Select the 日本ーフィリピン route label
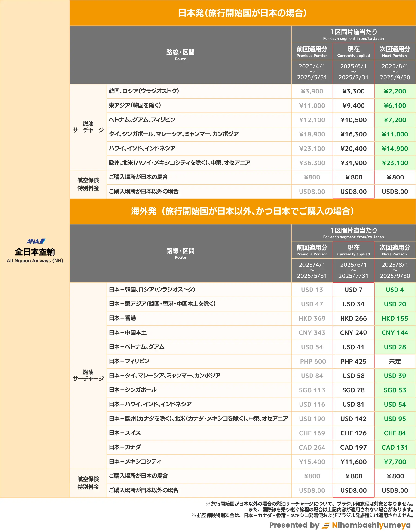Image resolution: width=416 pixels, height=532 pixels. [129, 361]
